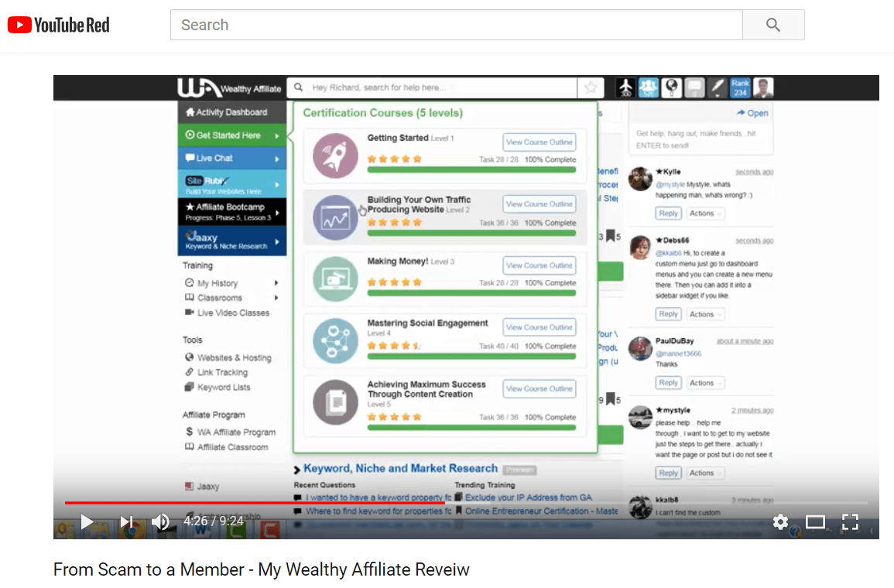Open Actions dropdown on Kyle's message
Image resolution: width=894 pixels, height=588 pixels.
705,213
